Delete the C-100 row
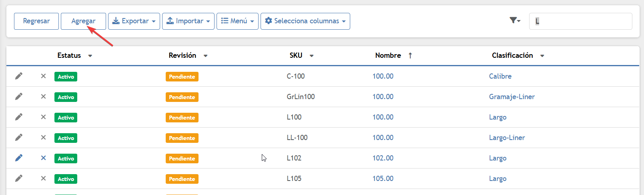Image resolution: width=644 pixels, height=195 pixels. (x=43, y=76)
